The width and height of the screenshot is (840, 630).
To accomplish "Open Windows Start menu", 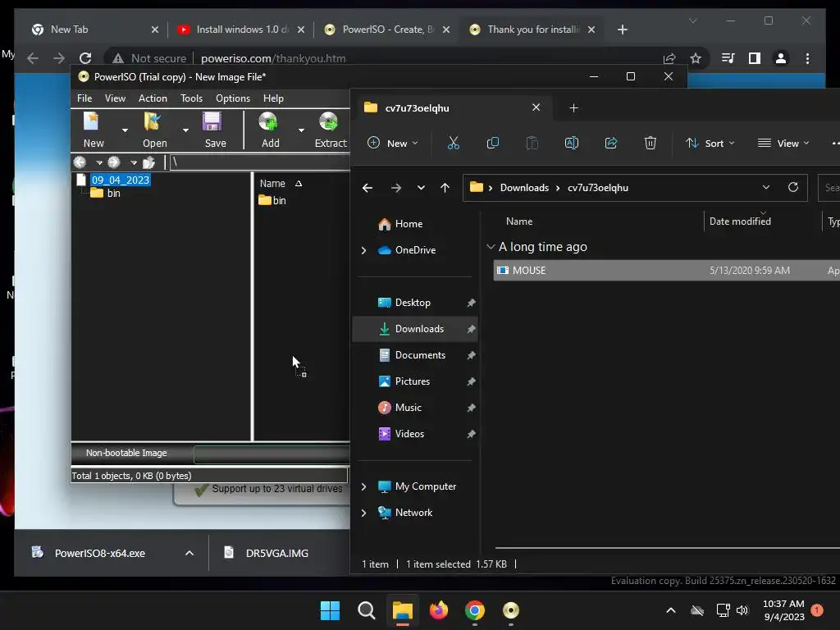I will (330, 610).
